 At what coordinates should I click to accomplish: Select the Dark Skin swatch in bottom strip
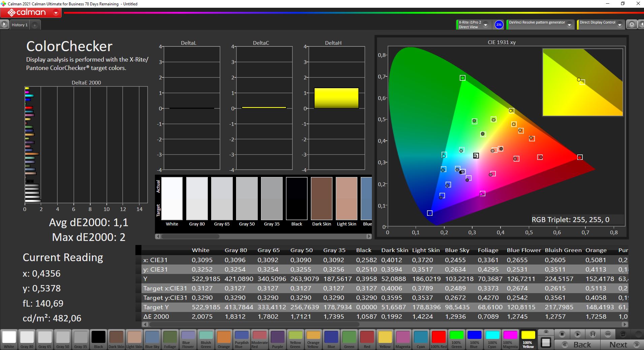click(117, 339)
